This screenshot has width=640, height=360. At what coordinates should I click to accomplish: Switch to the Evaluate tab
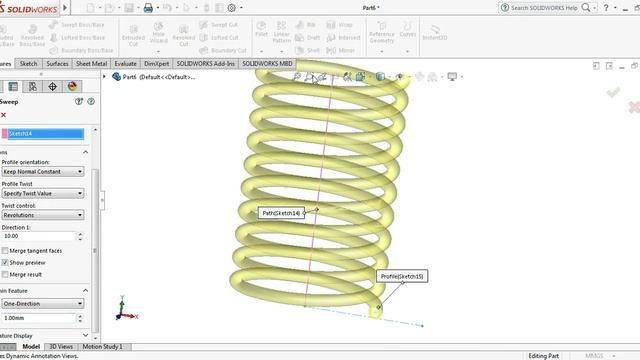(x=125, y=64)
